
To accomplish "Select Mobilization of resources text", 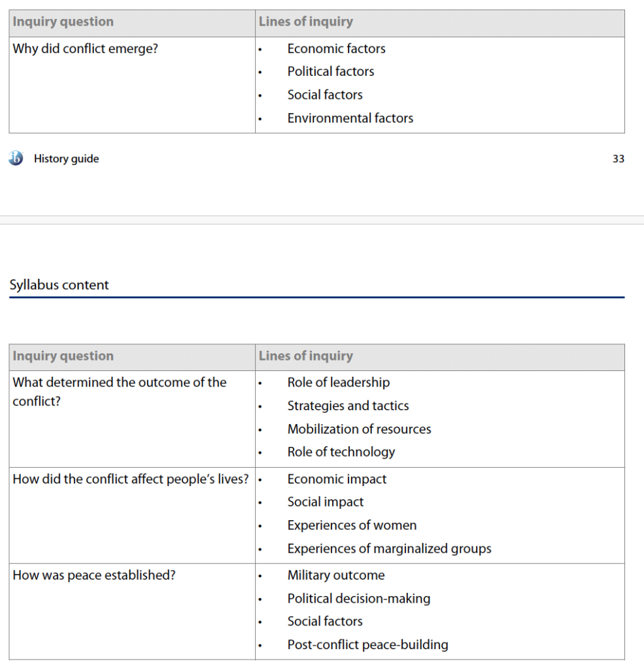I will click(359, 429).
